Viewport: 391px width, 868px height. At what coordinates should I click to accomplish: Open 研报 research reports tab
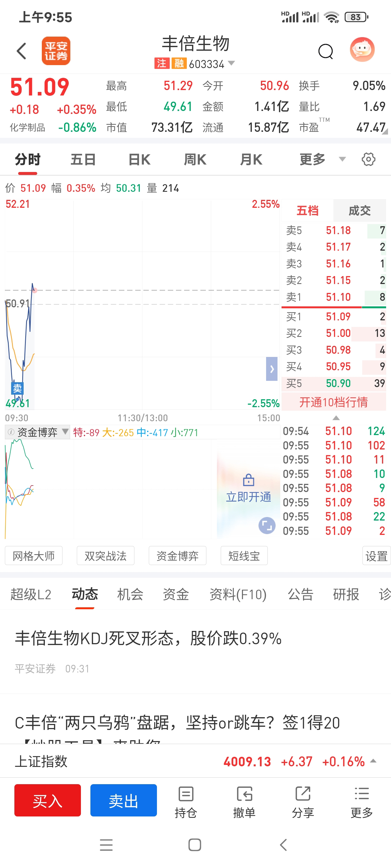pyautogui.click(x=346, y=594)
